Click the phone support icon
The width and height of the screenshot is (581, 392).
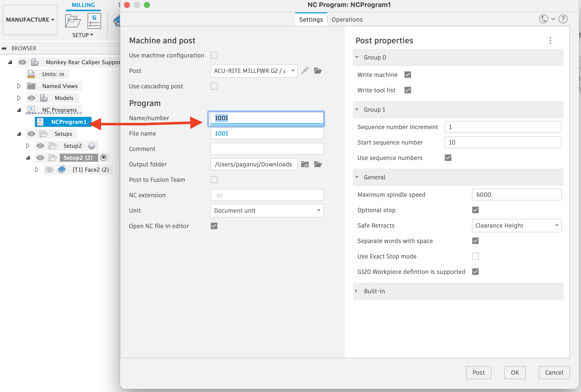(x=543, y=19)
